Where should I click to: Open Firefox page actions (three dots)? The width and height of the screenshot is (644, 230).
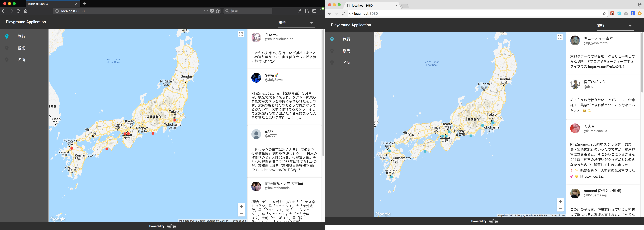pyautogui.click(x=206, y=11)
